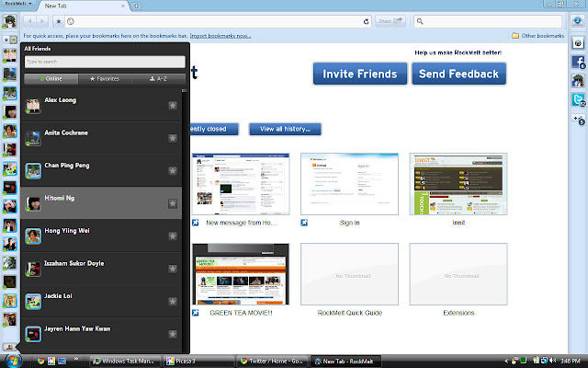This screenshot has width=588, height=368.
Task: Click the Recently closed button
Action: [x=214, y=129]
